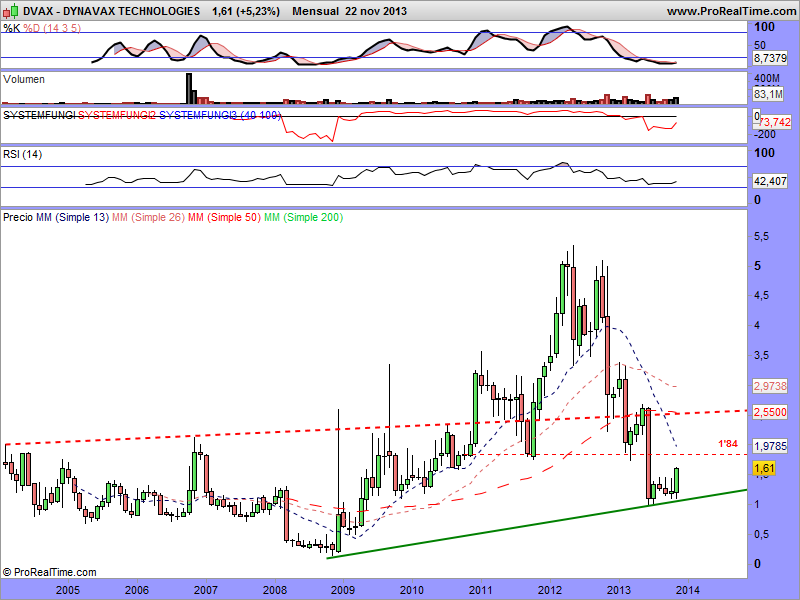
Task: Click the red SYSTEMFUNGI2 indicator label
Action: [117, 115]
